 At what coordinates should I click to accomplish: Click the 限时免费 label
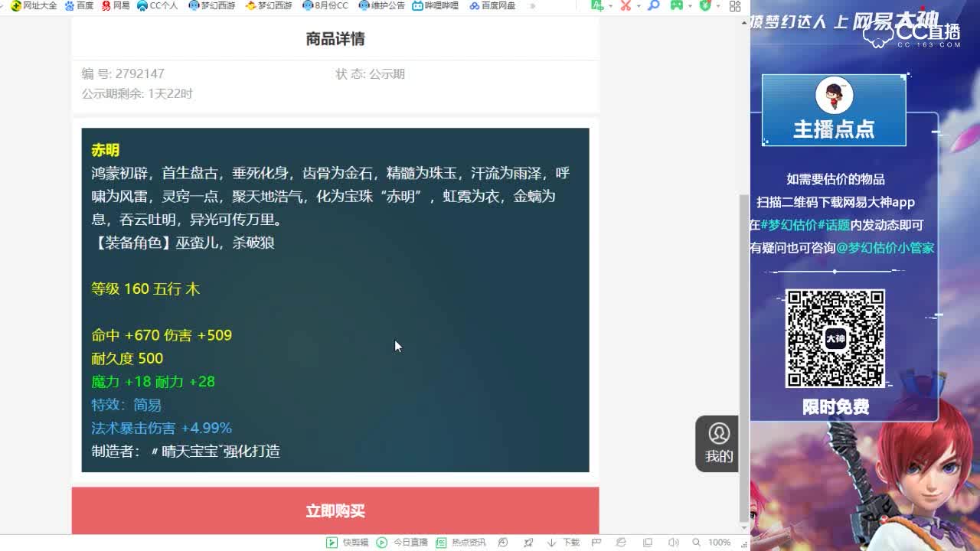(x=835, y=407)
